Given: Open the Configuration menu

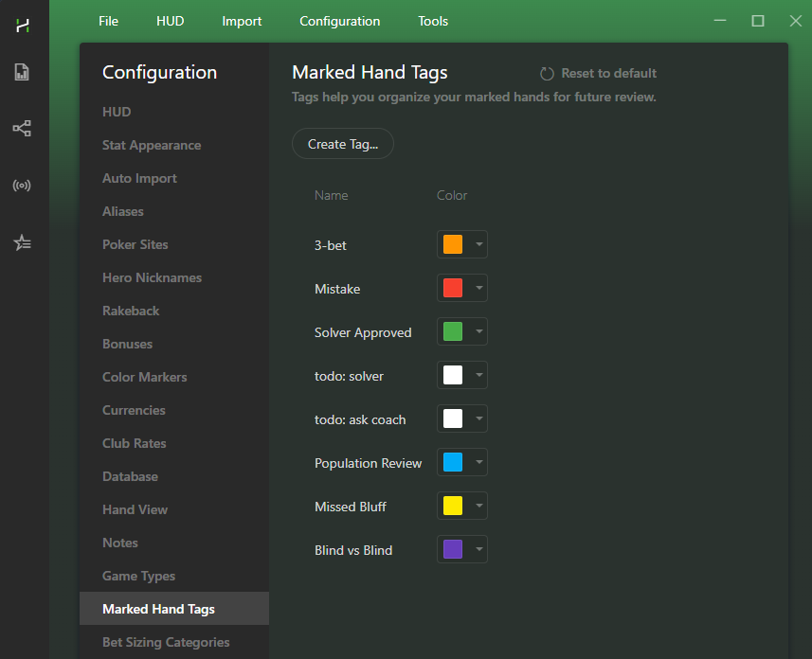Looking at the screenshot, I should tap(340, 21).
